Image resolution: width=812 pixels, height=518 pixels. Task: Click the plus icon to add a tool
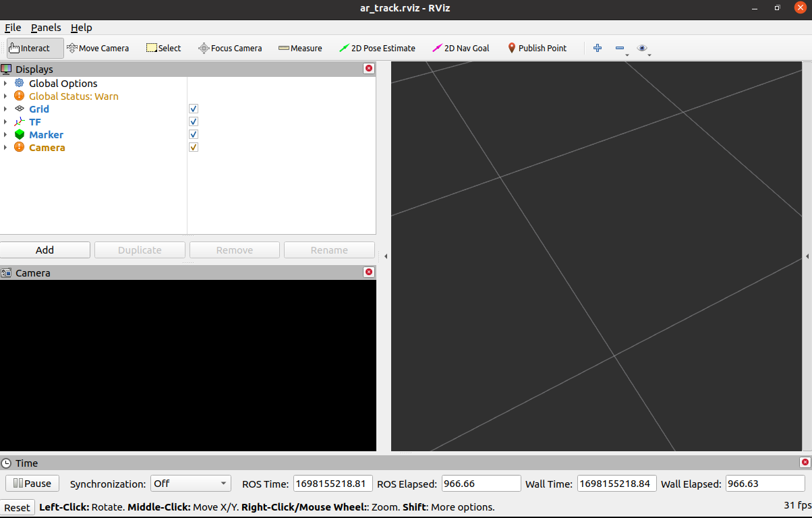pos(597,48)
